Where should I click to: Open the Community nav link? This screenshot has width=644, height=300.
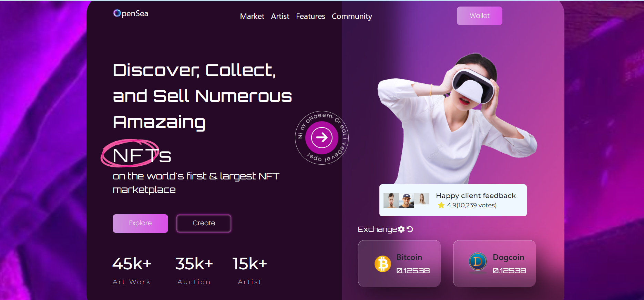[x=352, y=16]
